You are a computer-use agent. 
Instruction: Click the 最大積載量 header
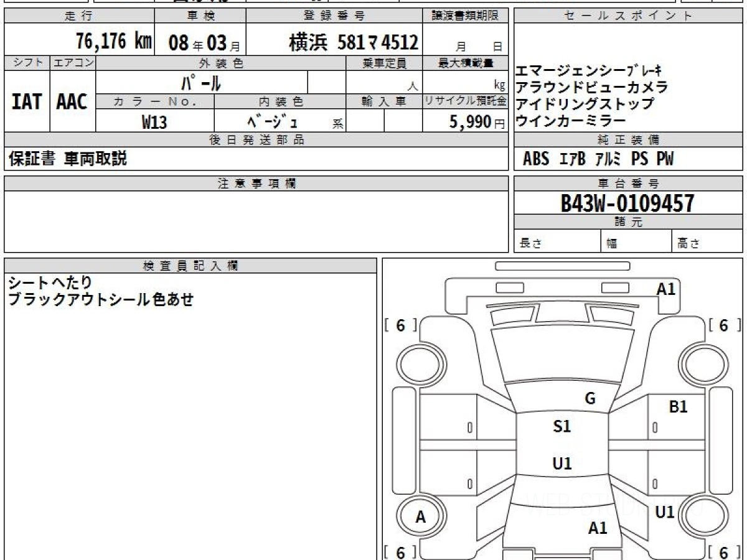point(466,63)
